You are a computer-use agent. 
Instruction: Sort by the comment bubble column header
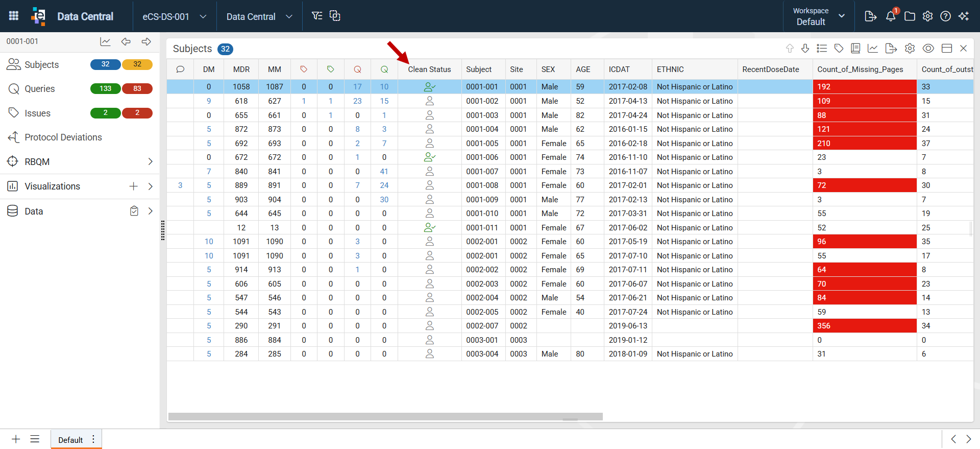(x=180, y=69)
